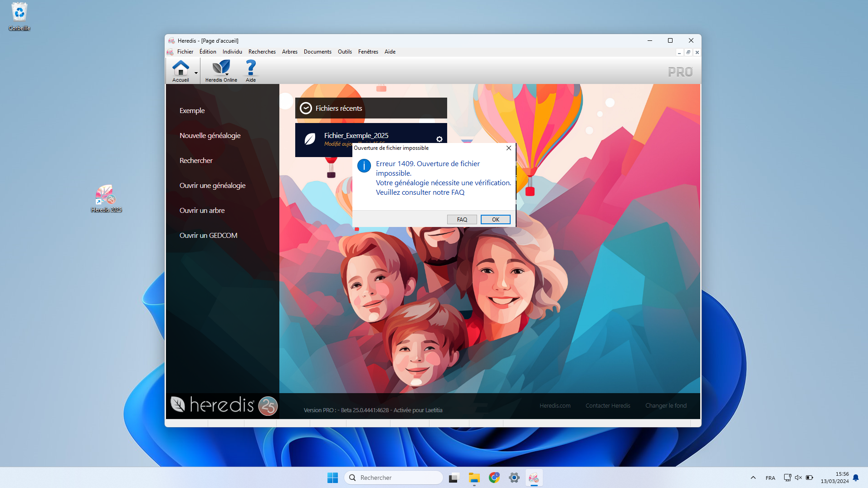This screenshot has width=868, height=488.
Task: Show hidden system tray icons
Action: (753, 478)
